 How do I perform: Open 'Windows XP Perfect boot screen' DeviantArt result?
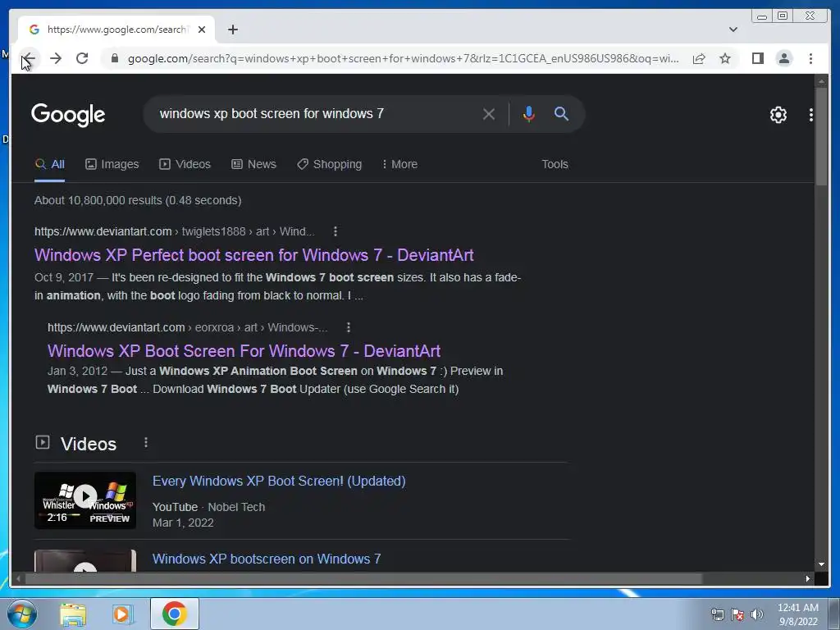coord(254,255)
